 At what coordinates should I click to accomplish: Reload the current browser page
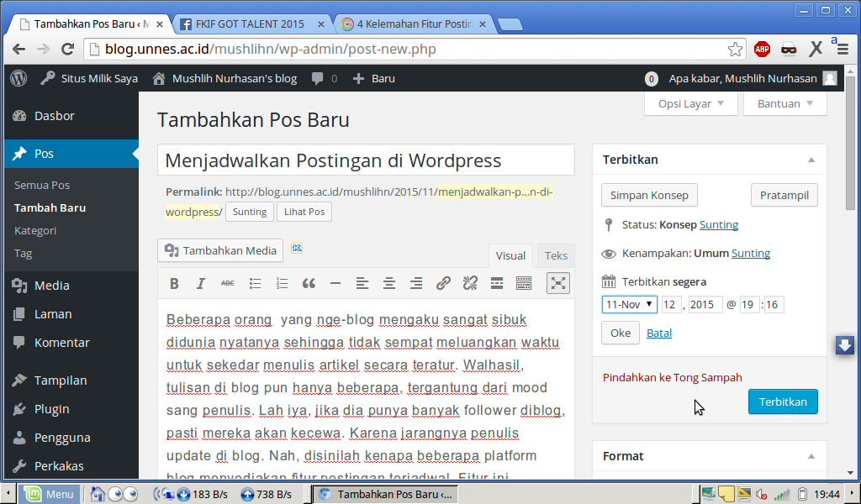(67, 50)
